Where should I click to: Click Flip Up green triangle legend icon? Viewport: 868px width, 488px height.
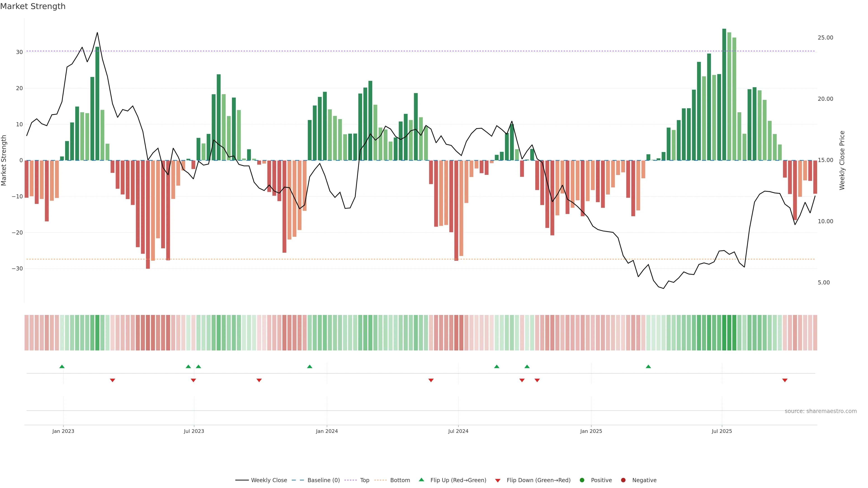pos(421,480)
